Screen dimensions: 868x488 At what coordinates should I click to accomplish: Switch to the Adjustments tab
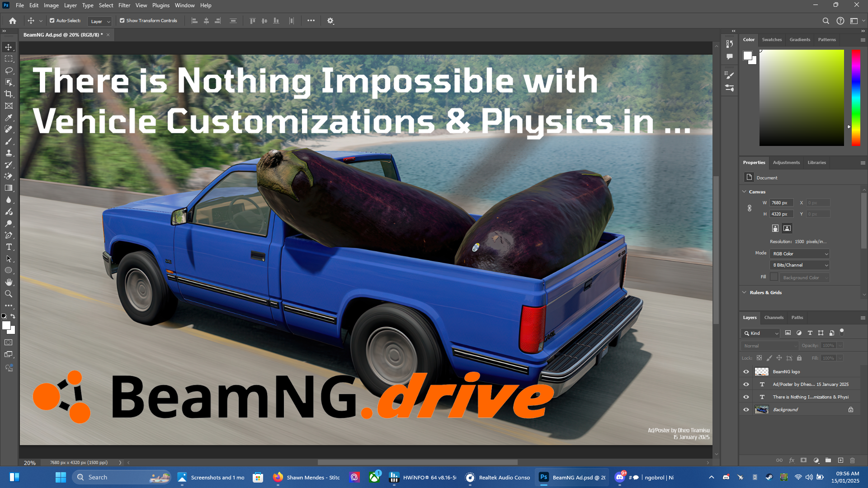[786, 163]
